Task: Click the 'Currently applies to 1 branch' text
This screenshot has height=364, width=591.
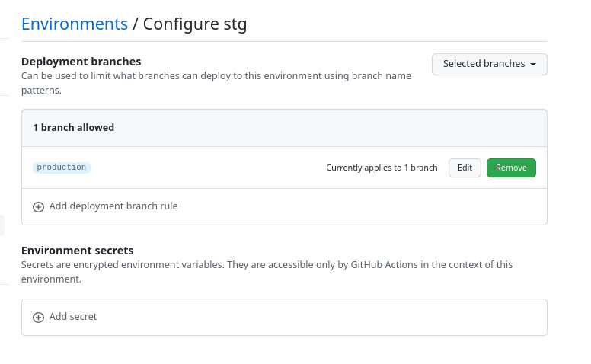Action: point(382,168)
